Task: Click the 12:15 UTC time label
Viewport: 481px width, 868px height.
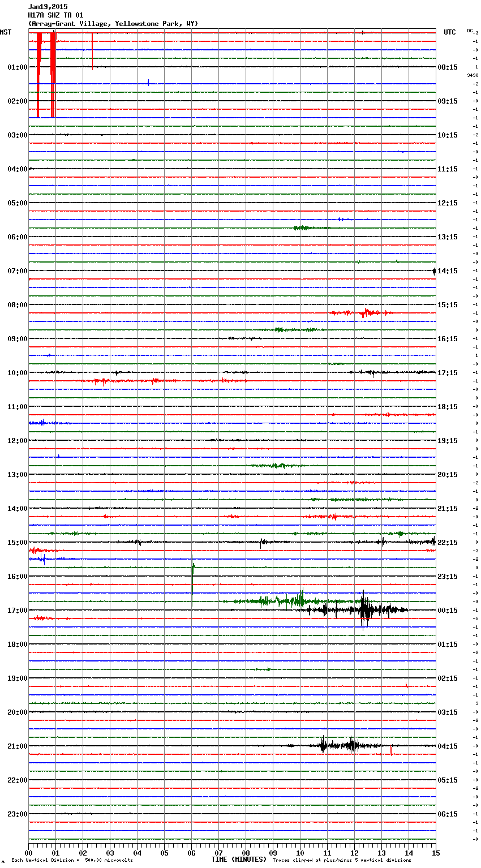Action: (x=448, y=203)
